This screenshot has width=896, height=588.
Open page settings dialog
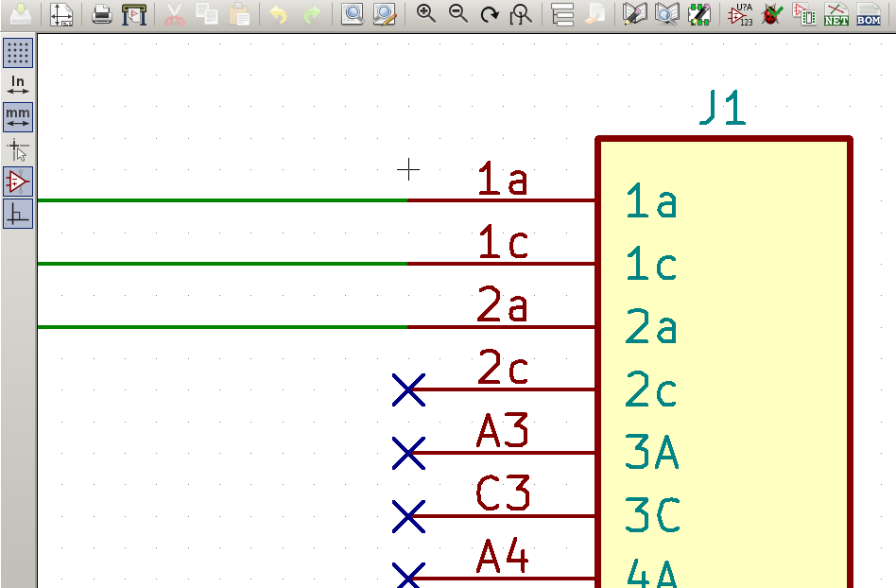pyautogui.click(x=61, y=14)
